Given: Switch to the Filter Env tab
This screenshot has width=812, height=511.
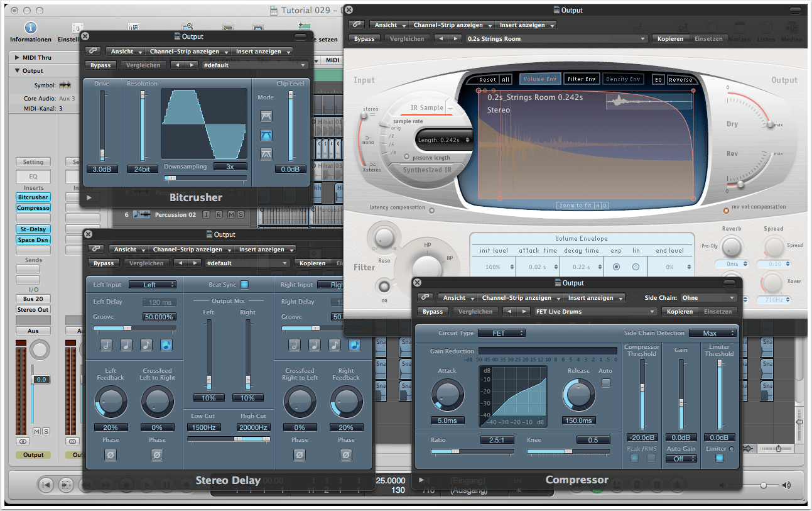Looking at the screenshot, I should point(581,79).
